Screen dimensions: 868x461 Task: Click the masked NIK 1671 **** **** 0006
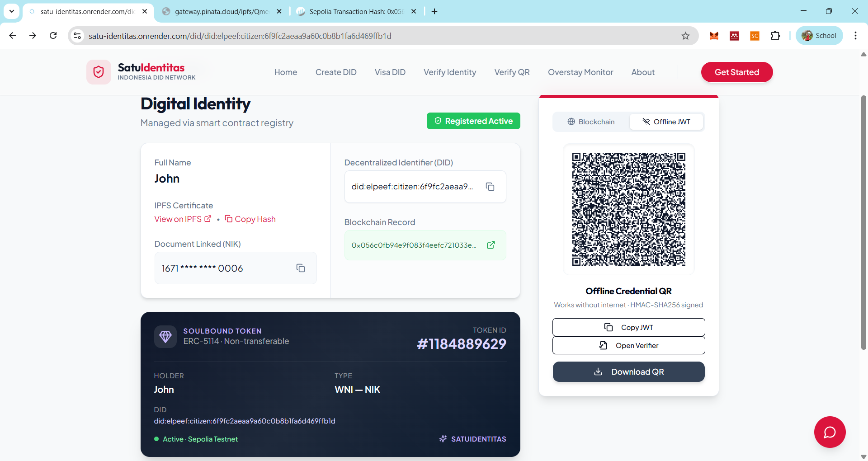tap(202, 268)
